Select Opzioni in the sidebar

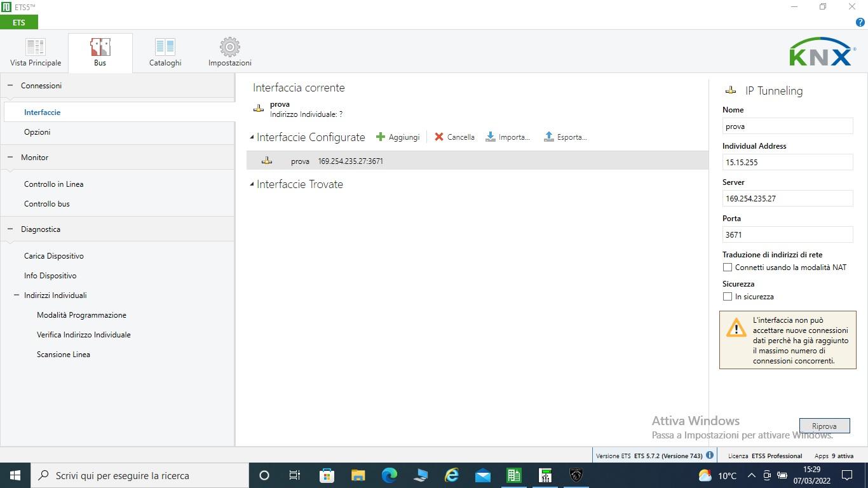[37, 132]
